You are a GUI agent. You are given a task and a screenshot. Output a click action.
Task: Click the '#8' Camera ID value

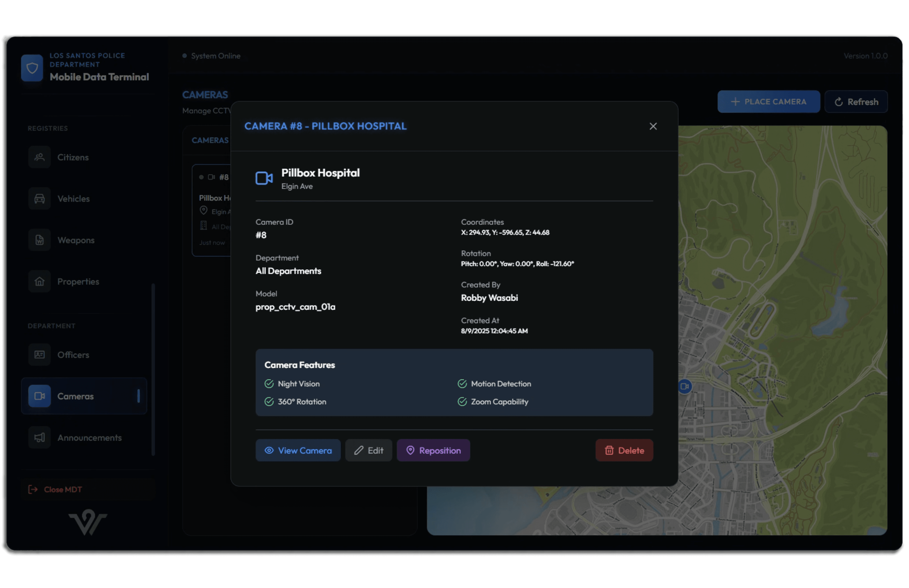(x=261, y=235)
